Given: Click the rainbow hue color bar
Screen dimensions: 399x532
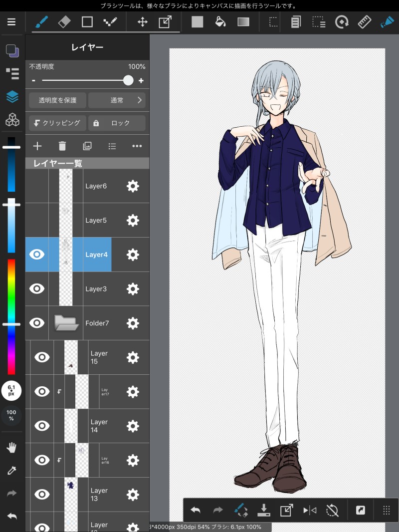Looking at the screenshot, I should point(11,316).
